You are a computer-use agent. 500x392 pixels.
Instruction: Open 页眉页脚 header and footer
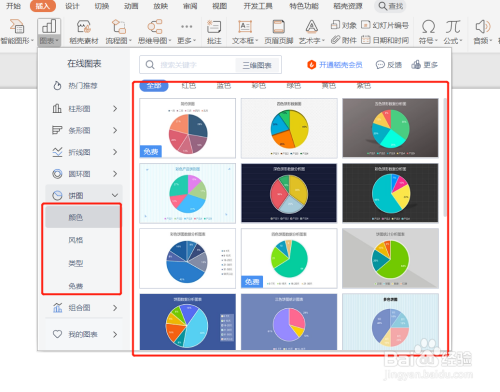279,32
